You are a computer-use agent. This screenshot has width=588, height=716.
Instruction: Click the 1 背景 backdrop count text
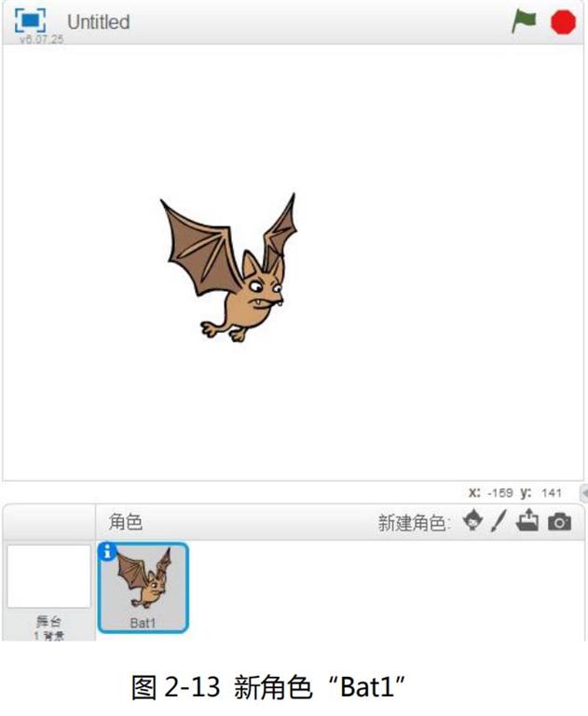point(48,634)
